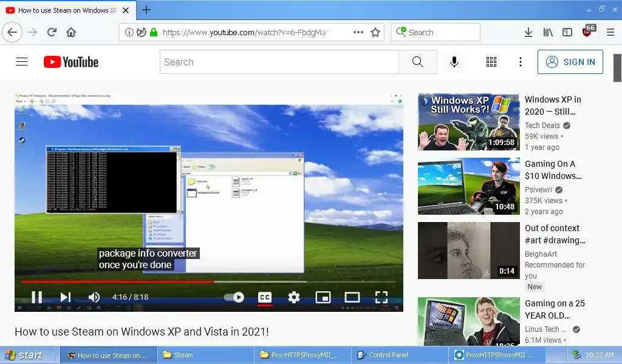This screenshot has height=364, width=622.
Task: Open the BelghaArt channel
Action: (541, 254)
